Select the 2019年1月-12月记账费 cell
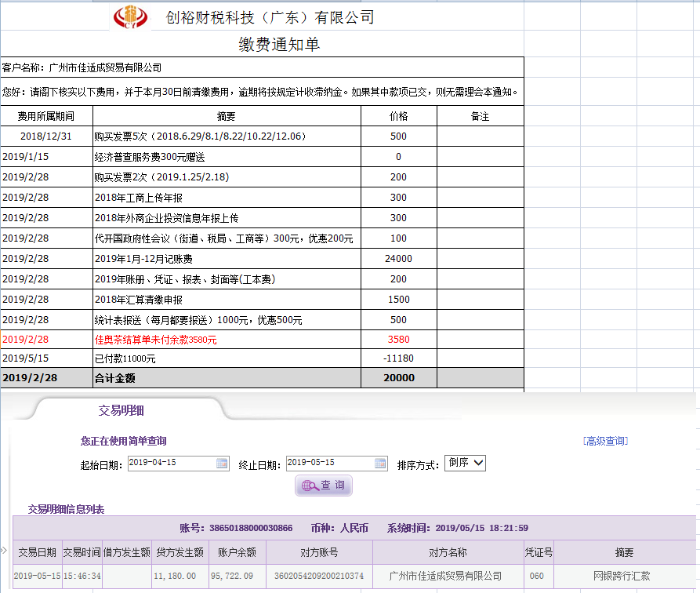 click(227, 259)
